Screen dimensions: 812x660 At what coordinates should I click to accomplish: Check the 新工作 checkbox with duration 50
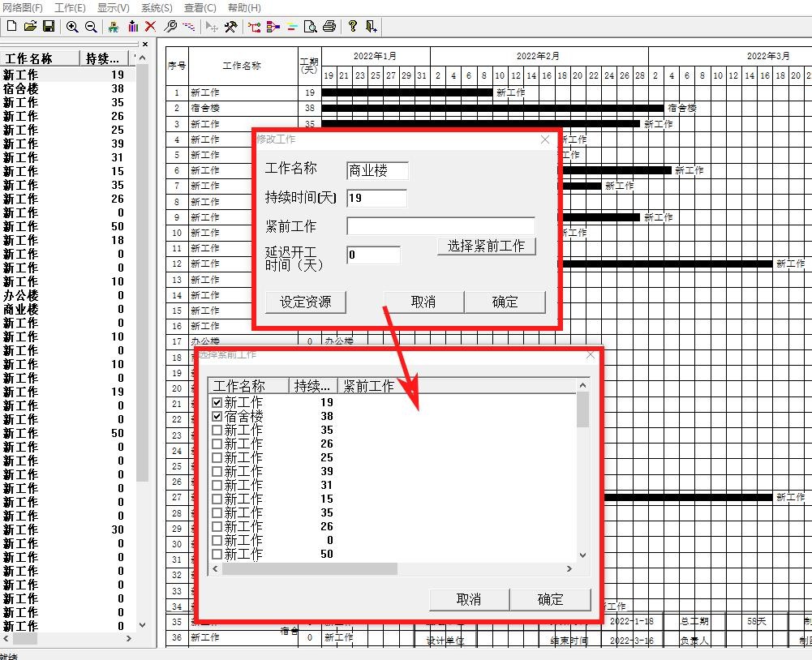click(217, 555)
